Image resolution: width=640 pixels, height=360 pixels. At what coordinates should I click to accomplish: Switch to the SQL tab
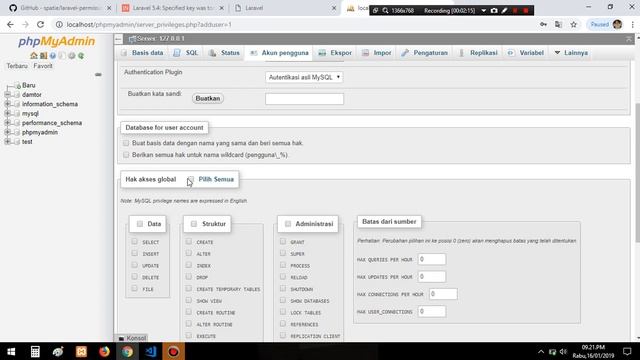(x=186, y=53)
